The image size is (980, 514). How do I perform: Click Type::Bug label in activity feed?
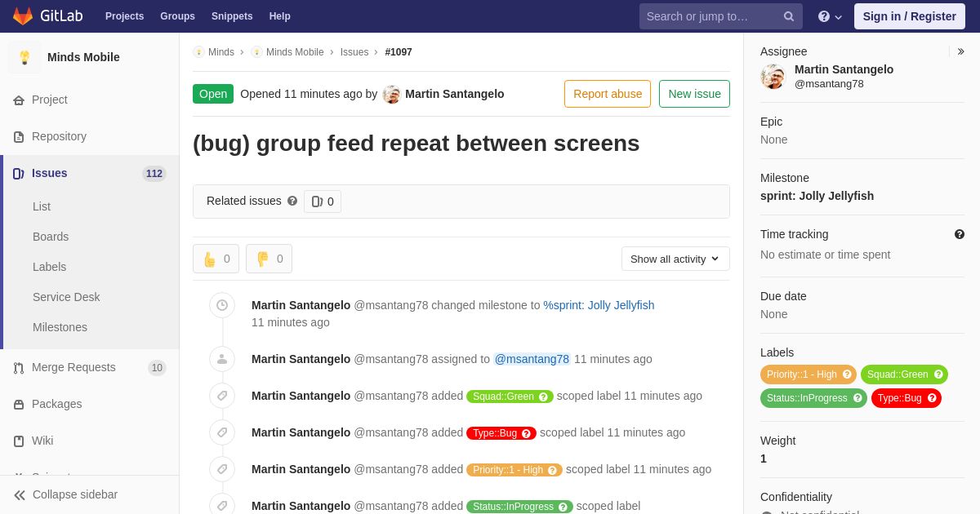pyautogui.click(x=501, y=433)
